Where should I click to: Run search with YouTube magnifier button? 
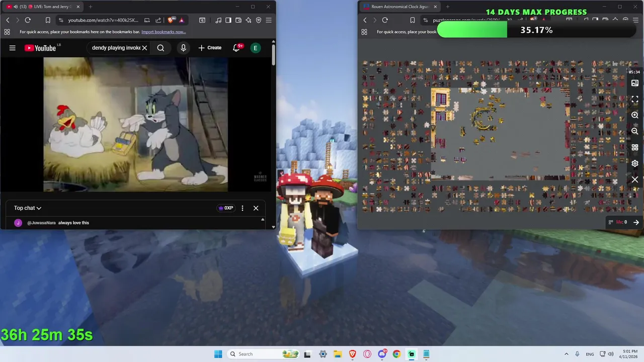pyautogui.click(x=160, y=48)
